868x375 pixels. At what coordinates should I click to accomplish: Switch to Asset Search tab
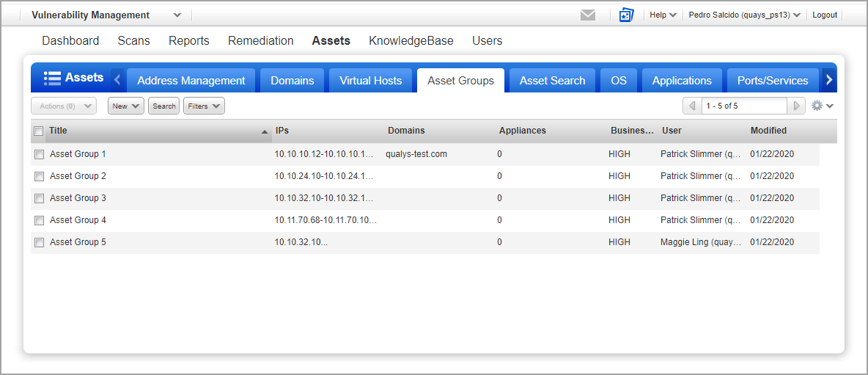[553, 80]
